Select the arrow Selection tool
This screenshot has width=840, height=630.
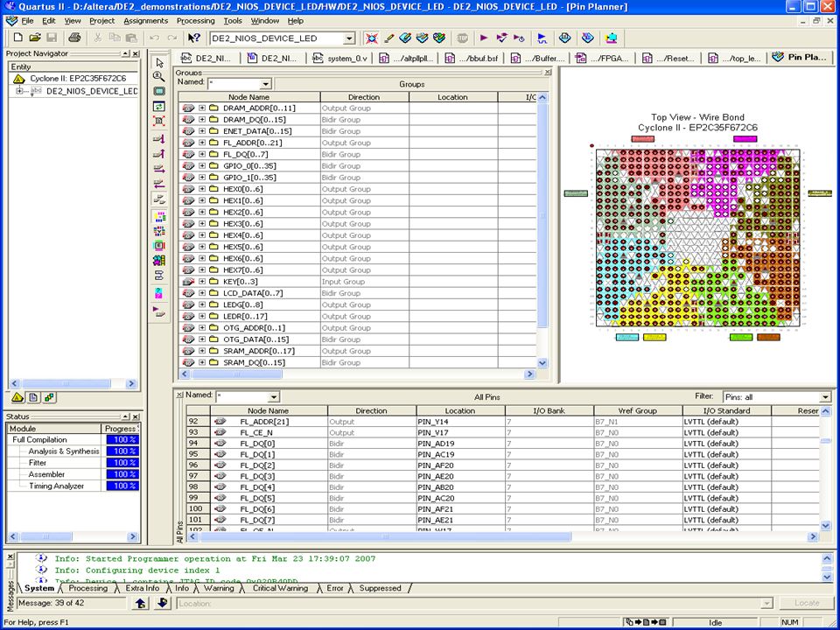pos(159,63)
